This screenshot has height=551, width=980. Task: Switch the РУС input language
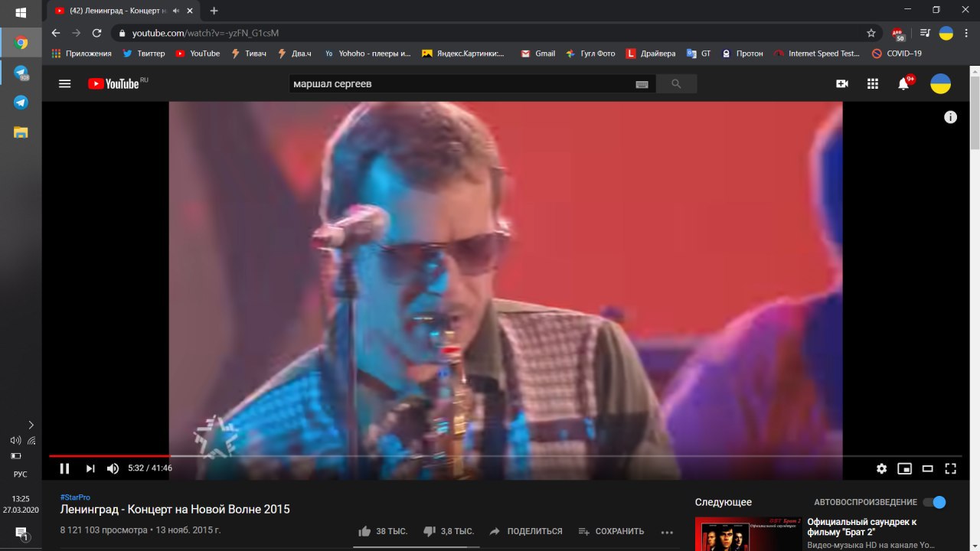click(21, 474)
